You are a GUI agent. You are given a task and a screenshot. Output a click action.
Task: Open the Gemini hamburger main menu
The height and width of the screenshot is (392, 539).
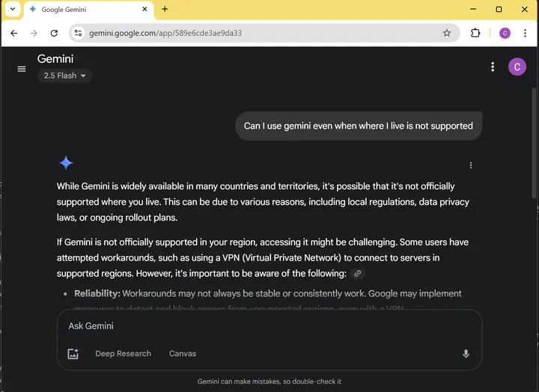[22, 69]
